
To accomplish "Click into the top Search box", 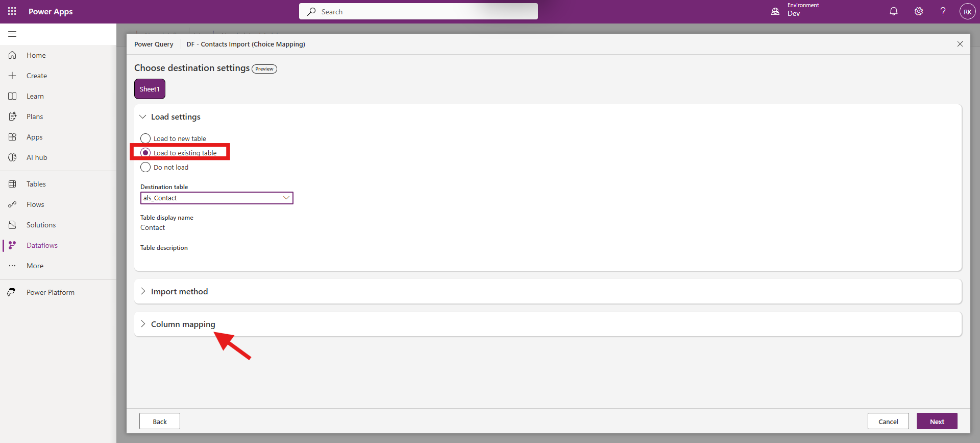I will [x=419, y=12].
